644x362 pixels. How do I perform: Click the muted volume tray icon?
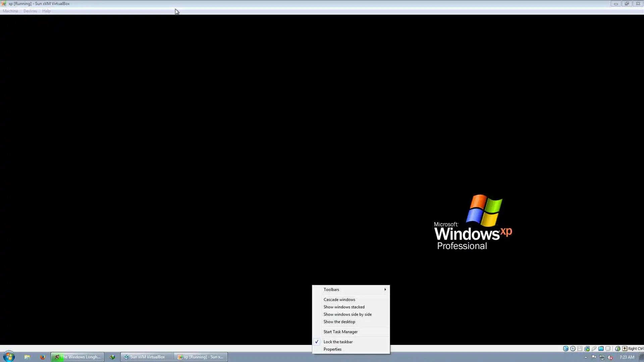(610, 357)
